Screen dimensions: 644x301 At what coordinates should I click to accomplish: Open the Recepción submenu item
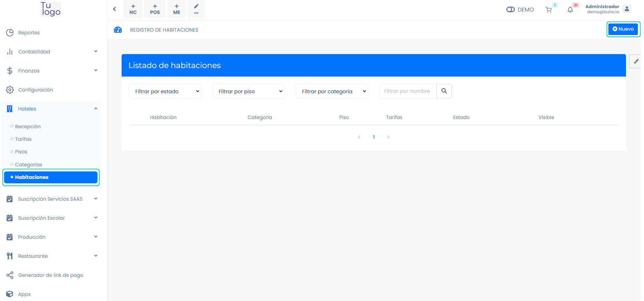(28, 127)
